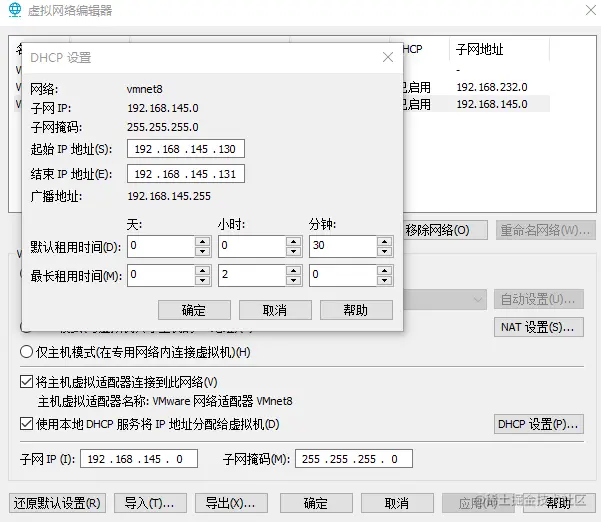
Task: Increase maximum lease minutes spinner
Action: pyautogui.click(x=384, y=271)
